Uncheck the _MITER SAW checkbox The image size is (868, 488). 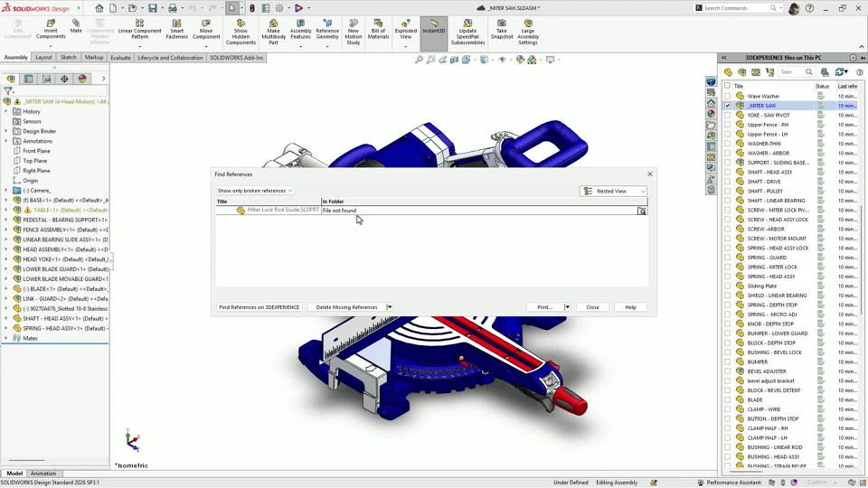[x=727, y=105]
